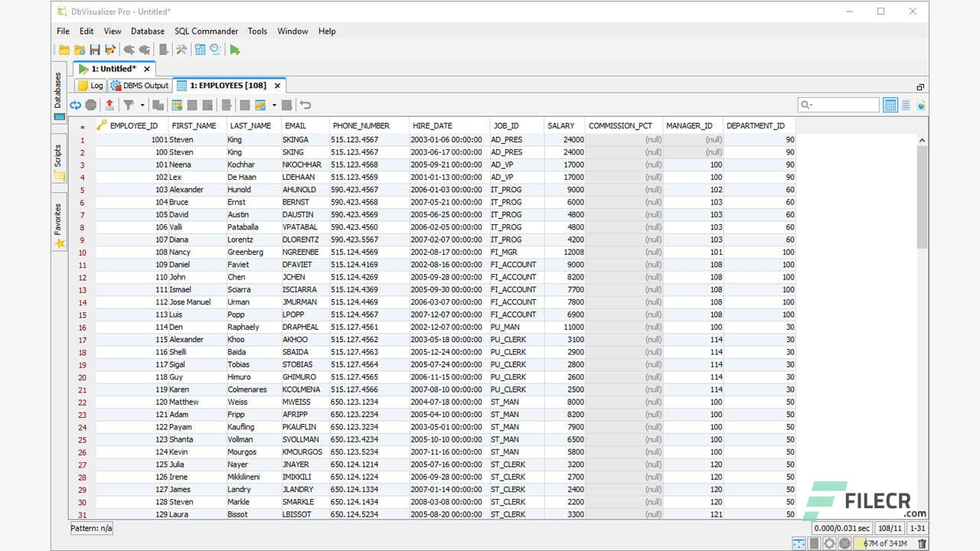Select the chart view icon near search field
Screen dimensions: 980x551
coord(921,105)
